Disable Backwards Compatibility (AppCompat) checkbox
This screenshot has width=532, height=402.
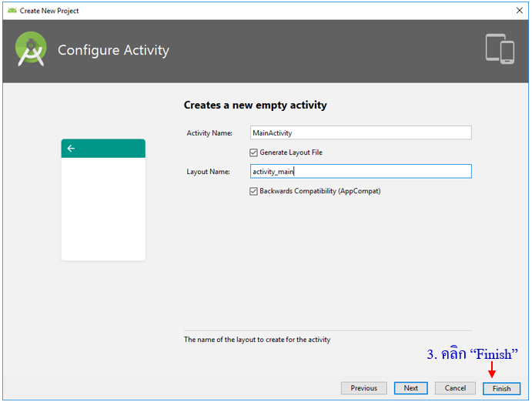254,191
